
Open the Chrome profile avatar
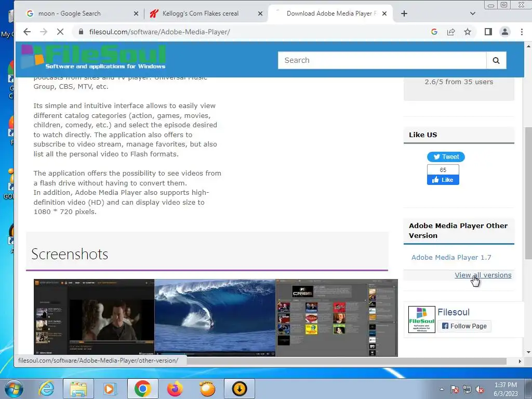[505, 32]
